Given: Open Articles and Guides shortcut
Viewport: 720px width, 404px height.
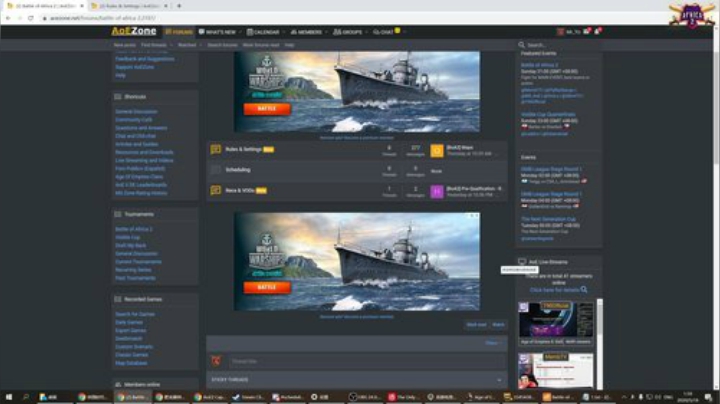Looking at the screenshot, I should 136,144.
